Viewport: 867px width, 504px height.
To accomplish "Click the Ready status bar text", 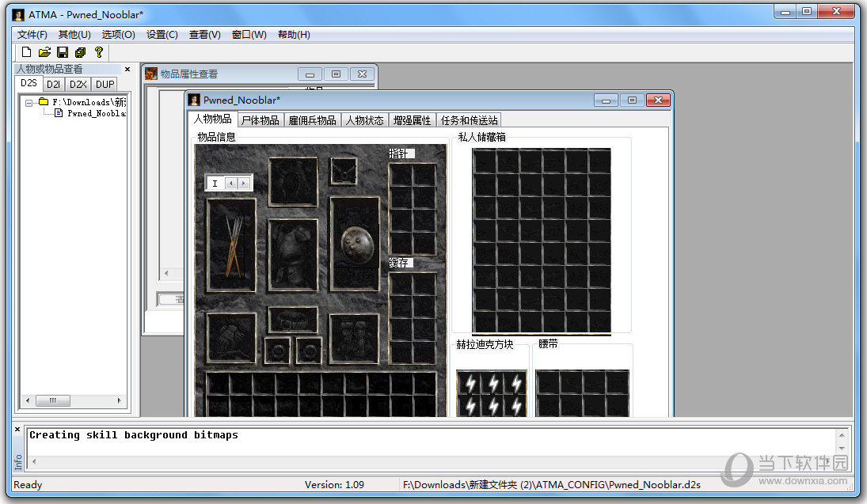I will [28, 485].
